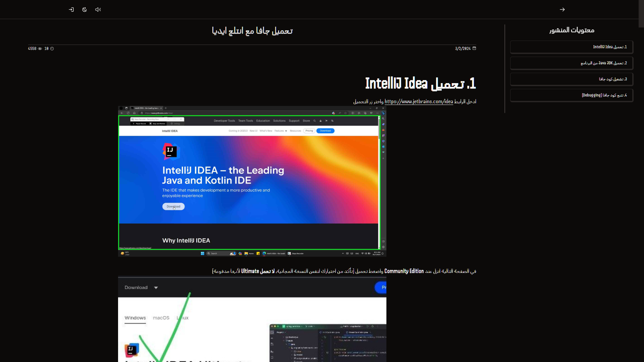Open contents item 4 Debugging
The image size is (644, 362).
pyautogui.click(x=572, y=95)
